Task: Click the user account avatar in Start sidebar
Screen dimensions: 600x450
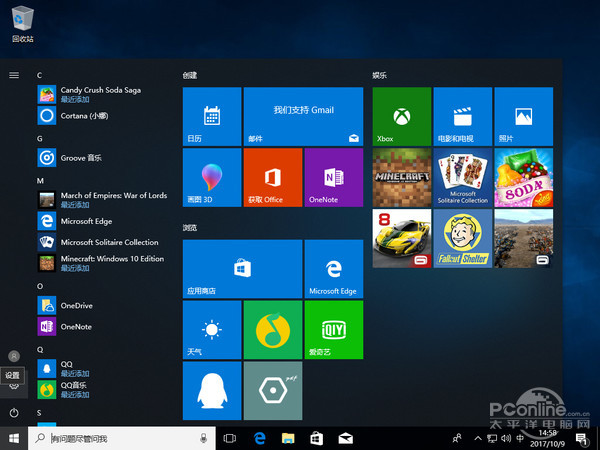Action: [14, 356]
